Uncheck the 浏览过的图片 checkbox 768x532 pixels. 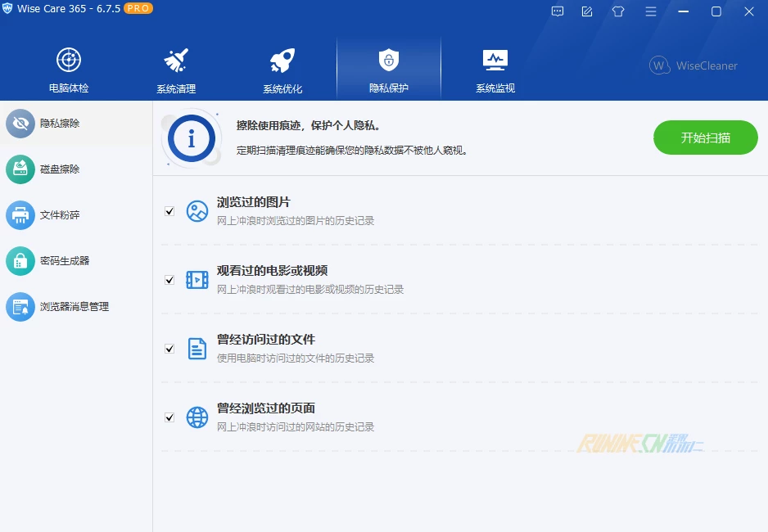point(169,211)
